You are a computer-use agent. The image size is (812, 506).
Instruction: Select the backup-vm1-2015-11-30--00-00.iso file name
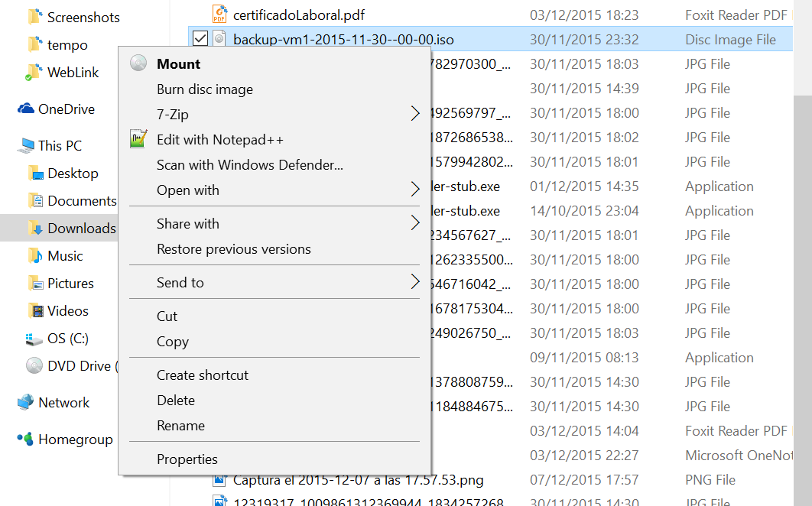point(343,39)
